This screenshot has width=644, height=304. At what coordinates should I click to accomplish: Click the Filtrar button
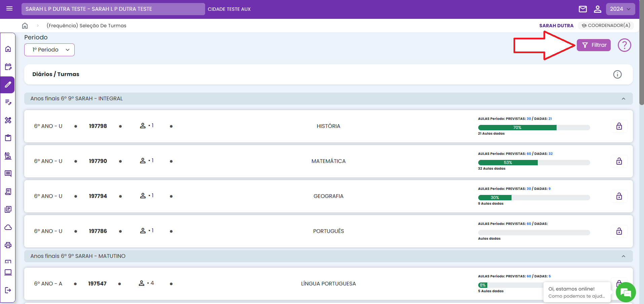point(594,45)
